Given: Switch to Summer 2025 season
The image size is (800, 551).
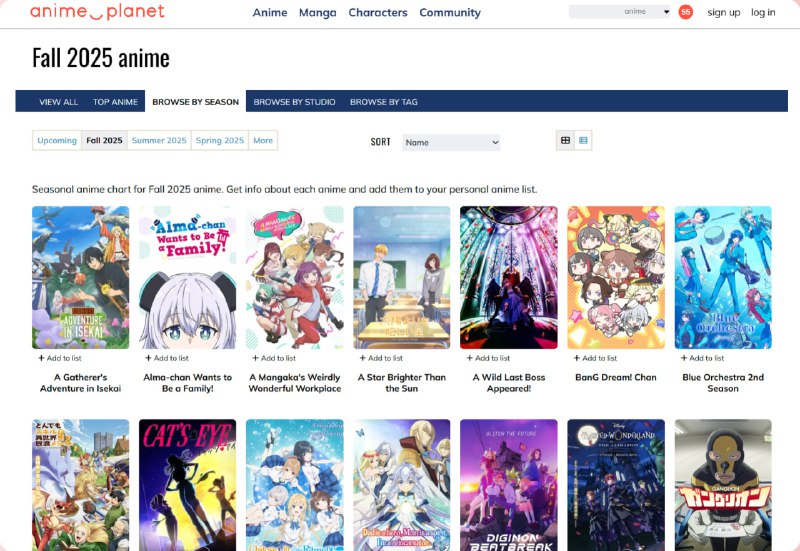Looking at the screenshot, I should tap(159, 140).
